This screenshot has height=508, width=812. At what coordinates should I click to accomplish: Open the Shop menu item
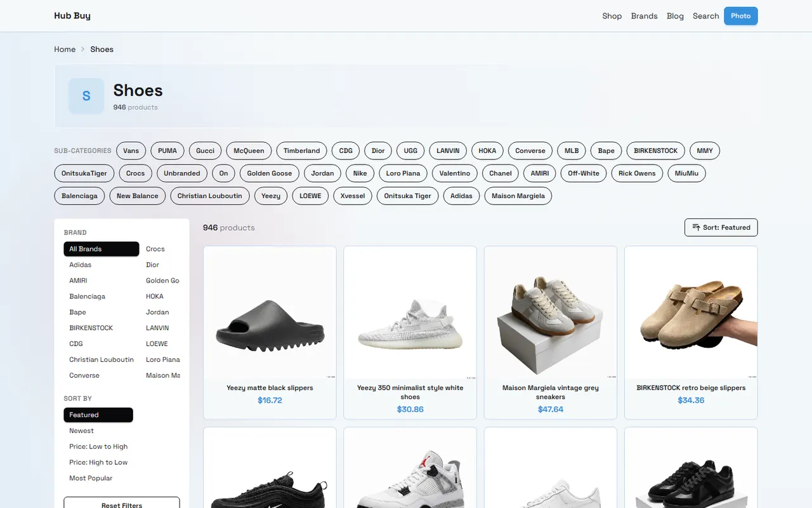click(x=612, y=16)
